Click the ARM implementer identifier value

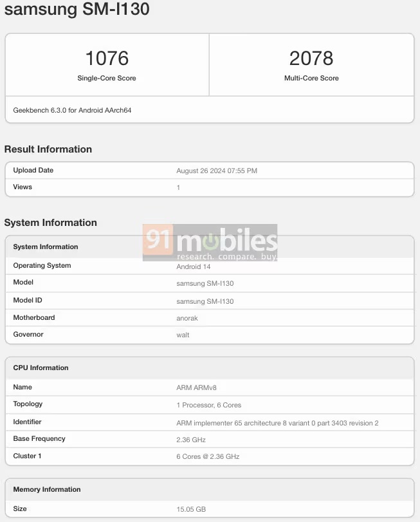(x=277, y=423)
